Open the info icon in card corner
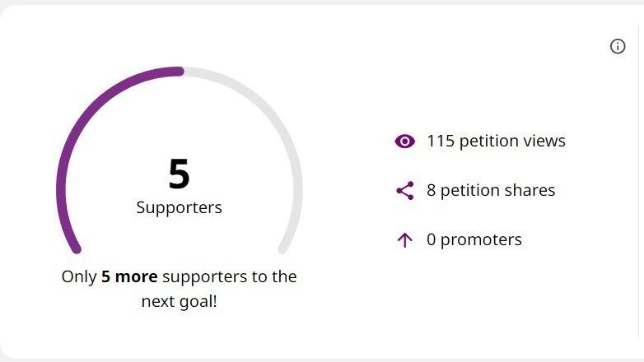644x362 pixels. [618, 47]
